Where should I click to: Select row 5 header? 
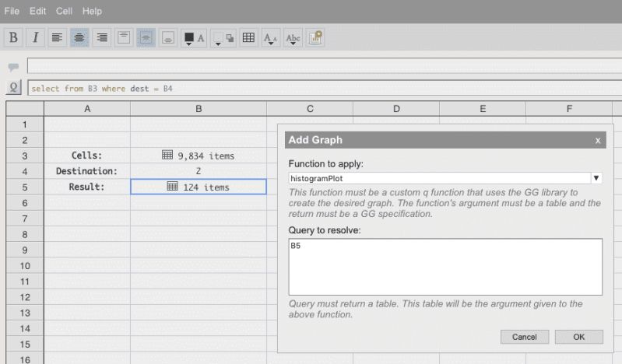[x=25, y=187]
